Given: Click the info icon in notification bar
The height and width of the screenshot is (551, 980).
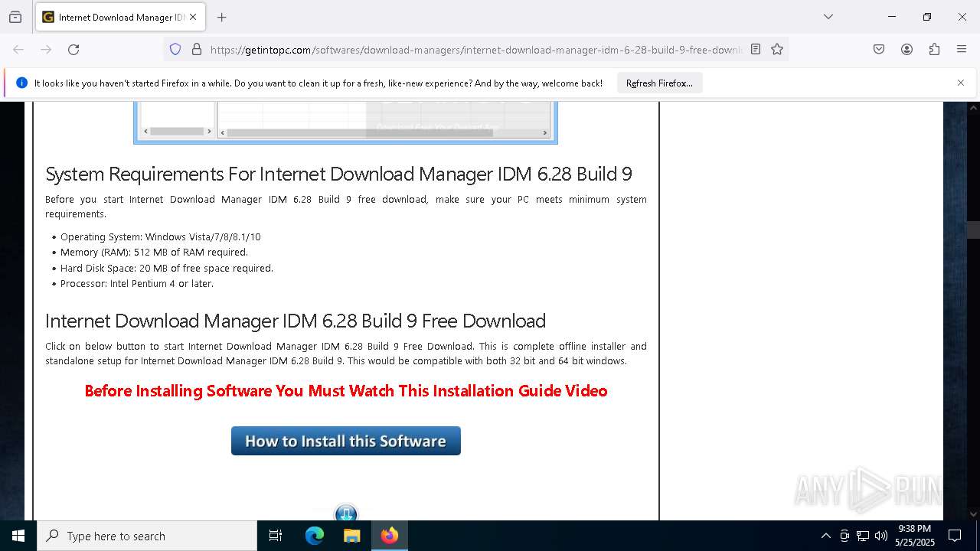Looking at the screenshot, I should coord(21,83).
